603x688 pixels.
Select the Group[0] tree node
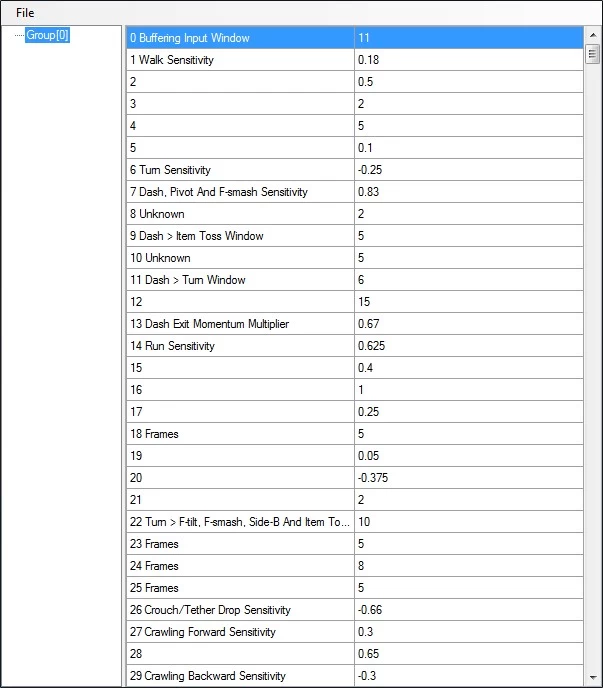pos(47,36)
